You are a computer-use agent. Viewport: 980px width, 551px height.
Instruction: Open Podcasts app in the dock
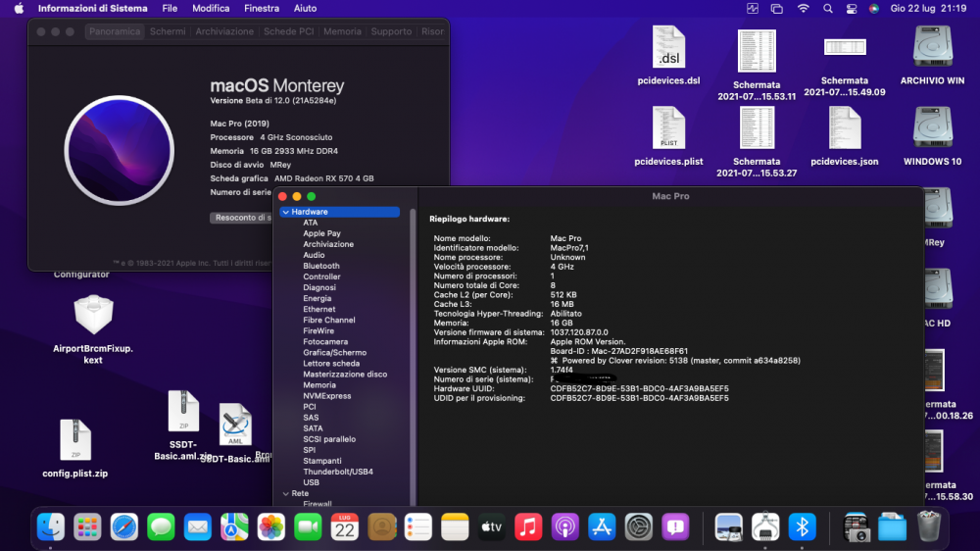(x=565, y=527)
